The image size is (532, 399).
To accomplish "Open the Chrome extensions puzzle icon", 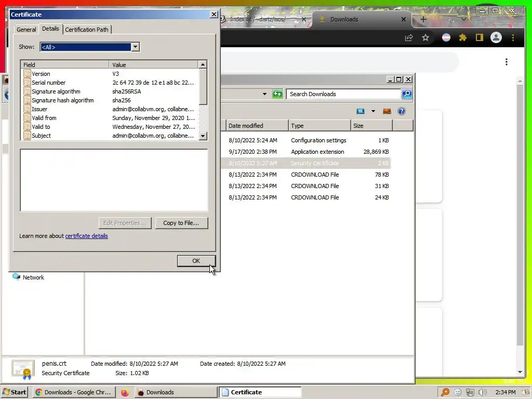I will (x=463, y=37).
